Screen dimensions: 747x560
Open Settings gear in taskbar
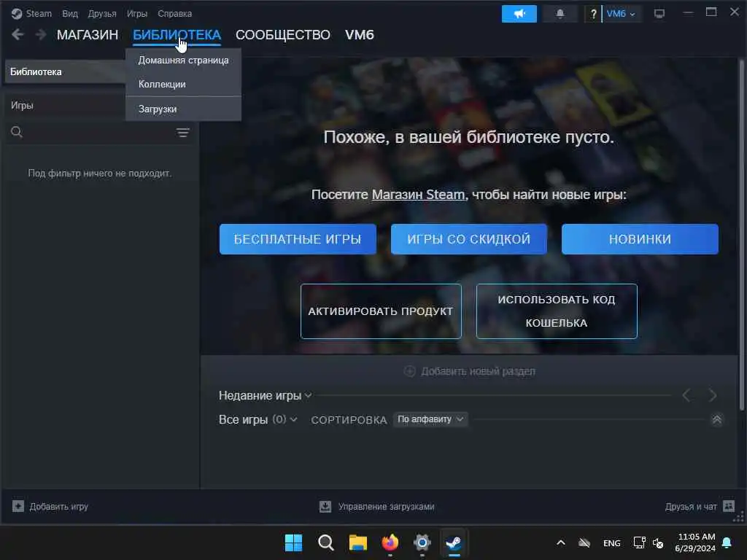422,542
